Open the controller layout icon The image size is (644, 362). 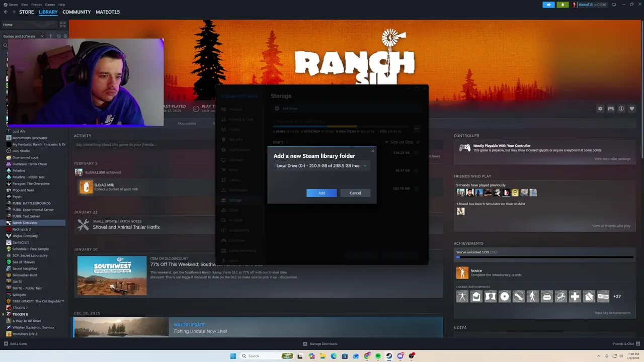click(x=610, y=109)
